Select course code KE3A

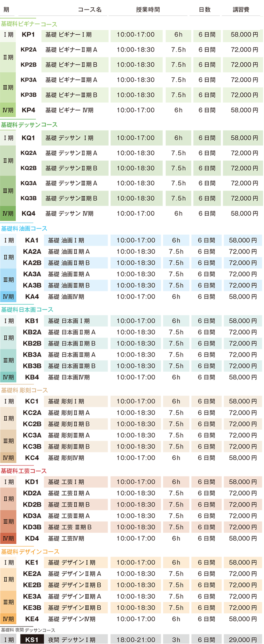tap(32, 597)
